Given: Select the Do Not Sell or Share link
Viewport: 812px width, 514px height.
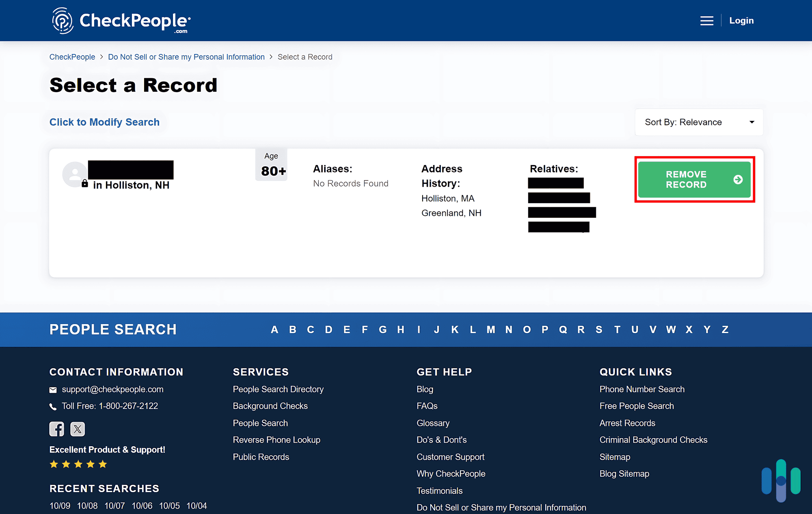Looking at the screenshot, I should pos(185,57).
